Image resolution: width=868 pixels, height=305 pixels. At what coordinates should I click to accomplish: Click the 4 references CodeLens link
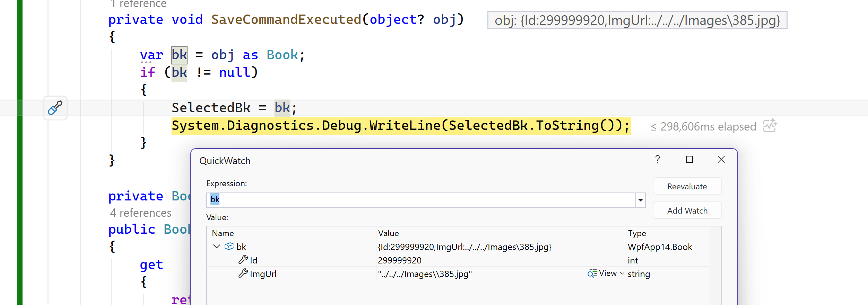pos(140,213)
